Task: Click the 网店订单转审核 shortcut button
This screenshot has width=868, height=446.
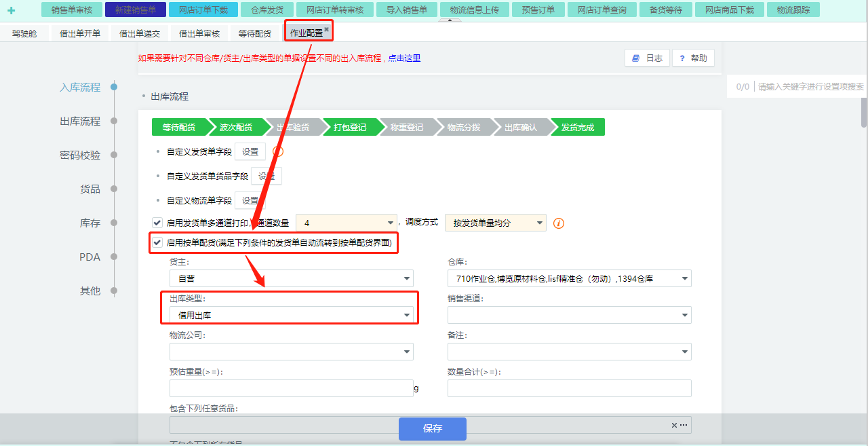Action: coord(335,10)
